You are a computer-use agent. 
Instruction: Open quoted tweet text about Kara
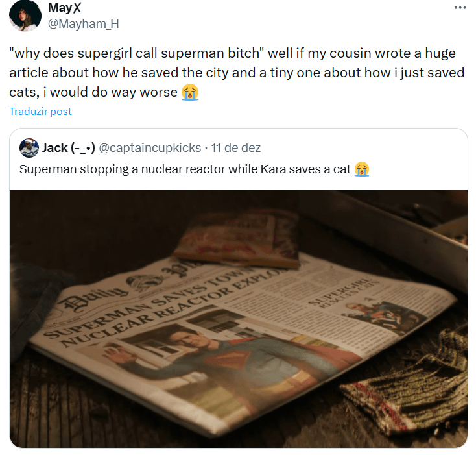coord(195,169)
